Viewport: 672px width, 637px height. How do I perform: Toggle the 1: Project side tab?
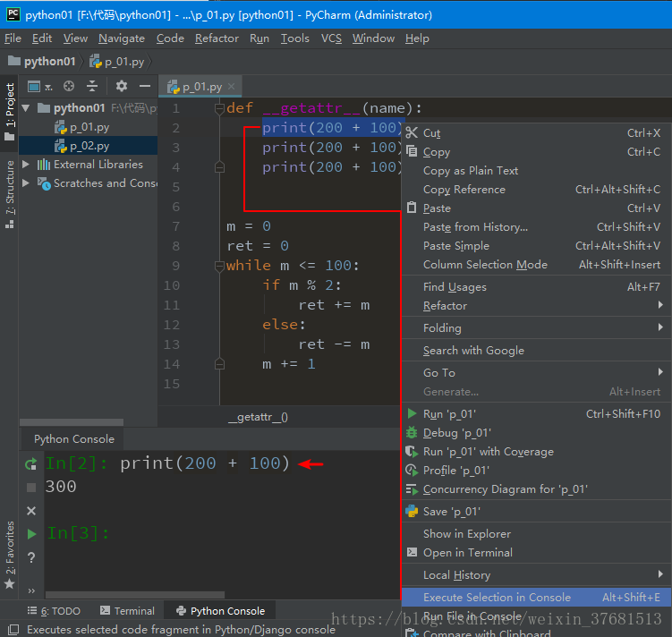coord(10,112)
